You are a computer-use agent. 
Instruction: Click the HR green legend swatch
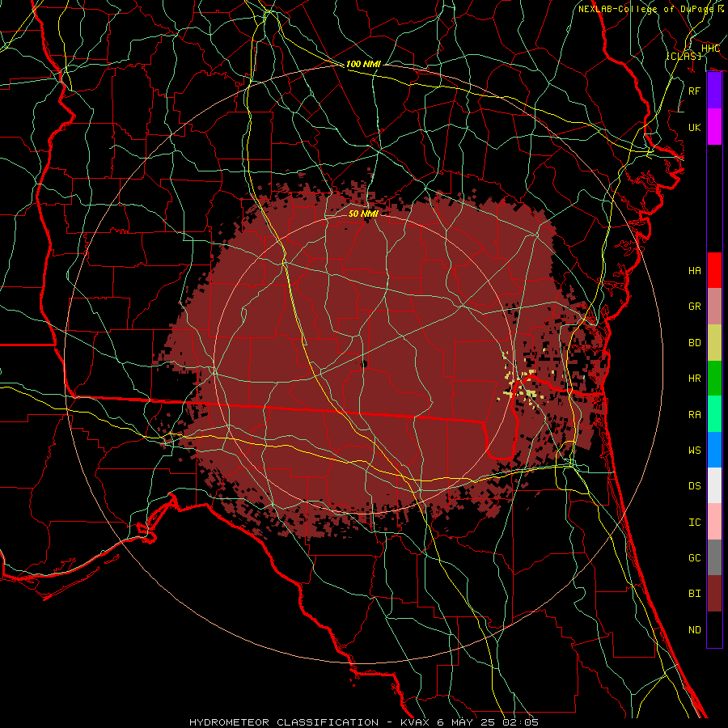click(714, 379)
